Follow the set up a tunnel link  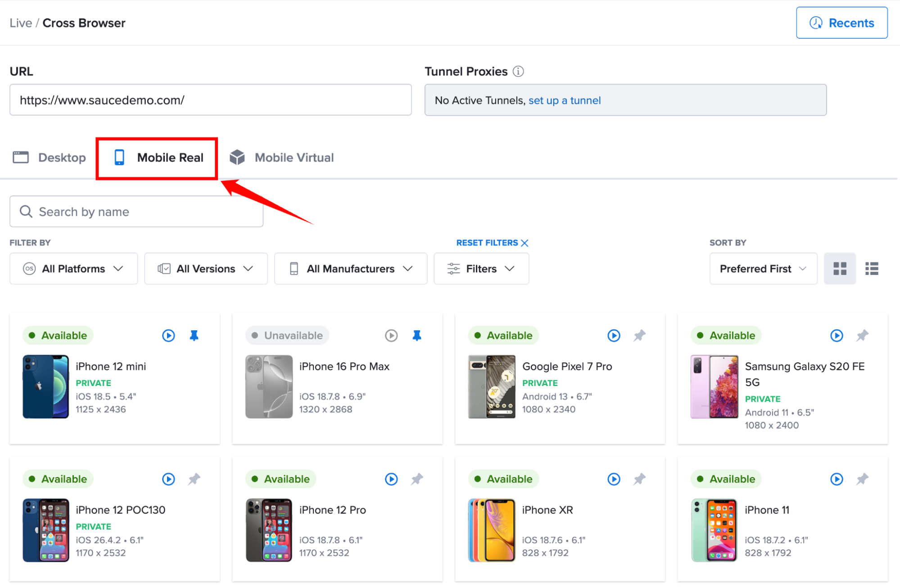(x=565, y=100)
